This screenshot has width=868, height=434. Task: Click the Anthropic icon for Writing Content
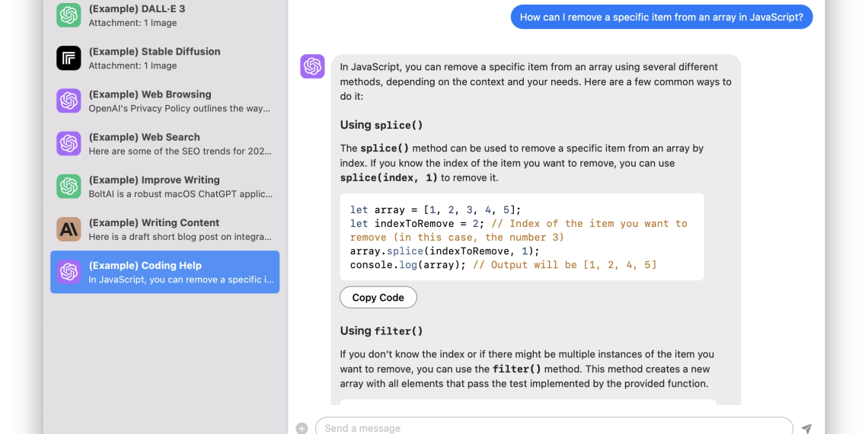(x=69, y=228)
